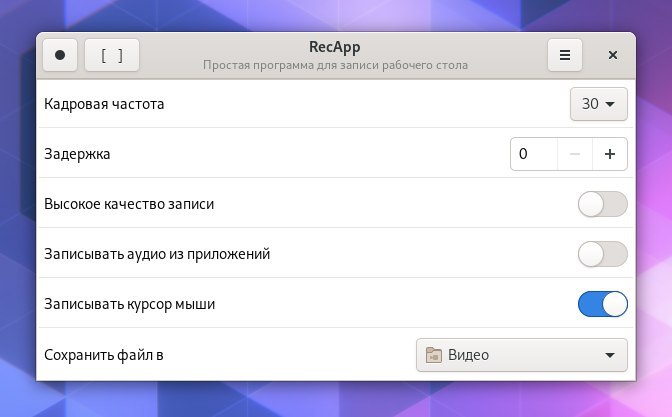Select screen area with the brackets button
This screenshot has width=672, height=417.
tap(112, 55)
